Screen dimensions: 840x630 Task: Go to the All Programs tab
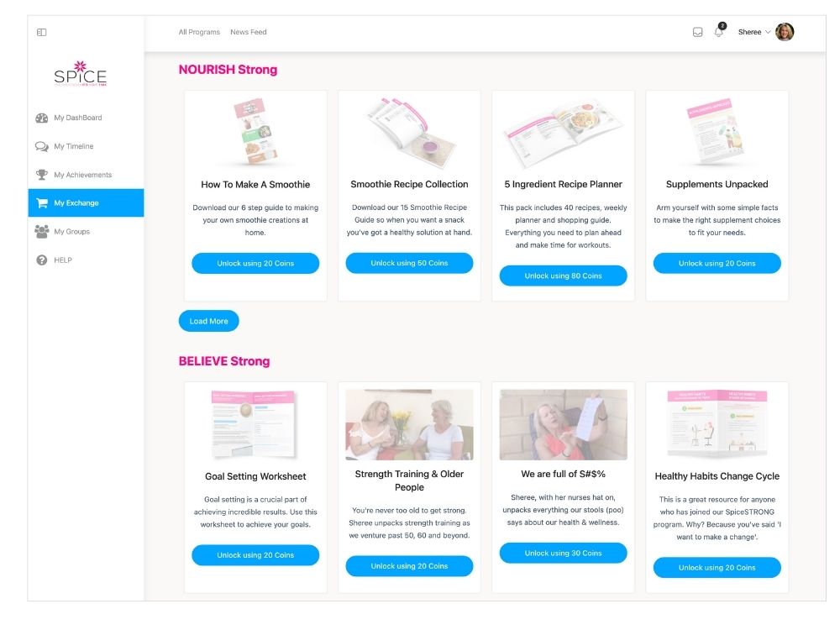pyautogui.click(x=199, y=32)
